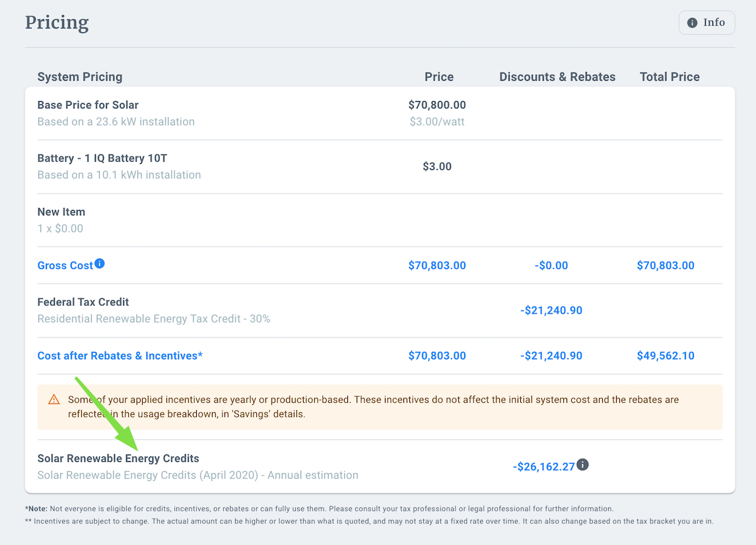This screenshot has height=545, width=756.
Task: Click the Federal Tax Credit row title
Action: pyautogui.click(x=83, y=302)
